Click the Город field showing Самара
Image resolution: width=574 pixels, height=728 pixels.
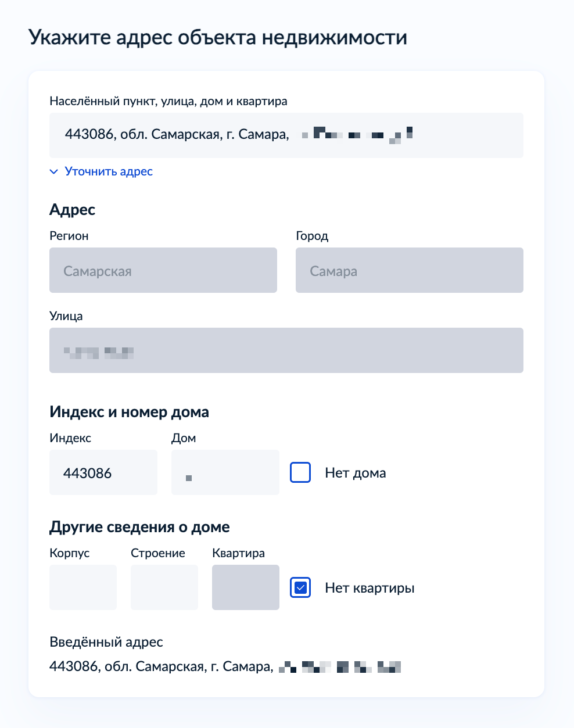410,270
